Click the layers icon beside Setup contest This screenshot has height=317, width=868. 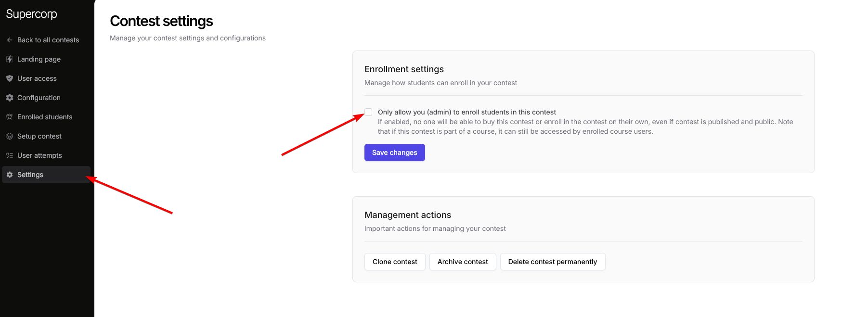point(10,136)
